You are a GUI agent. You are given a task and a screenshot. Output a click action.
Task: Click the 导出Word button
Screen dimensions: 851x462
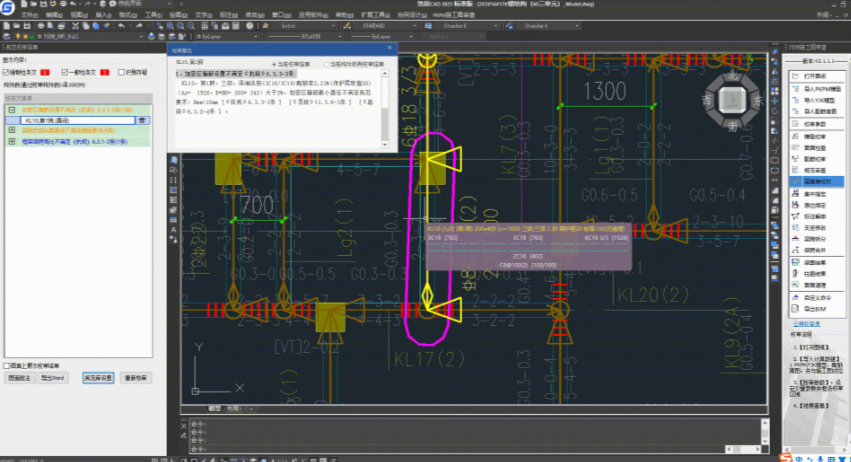click(53, 379)
